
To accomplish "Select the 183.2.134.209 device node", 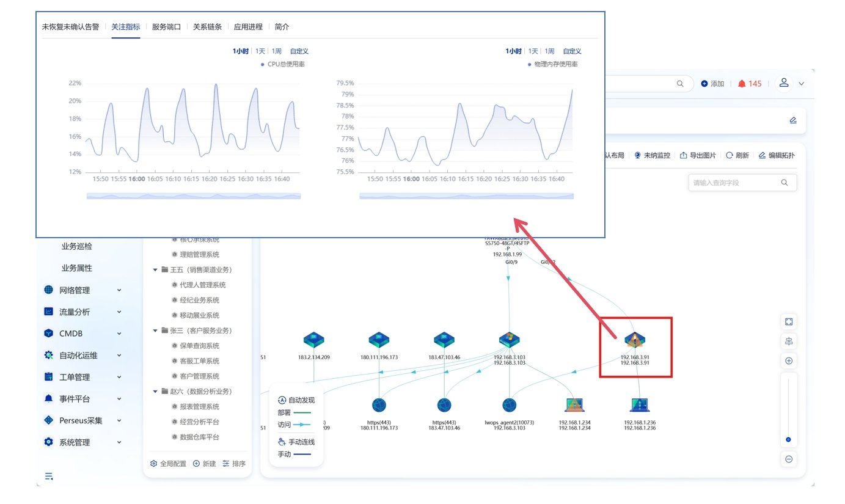I will point(314,340).
